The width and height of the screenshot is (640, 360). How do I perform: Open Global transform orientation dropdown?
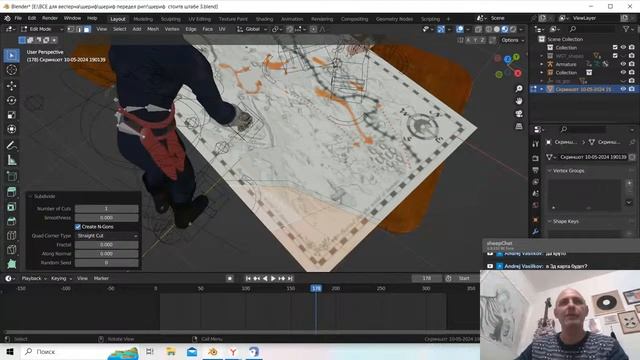click(x=252, y=29)
